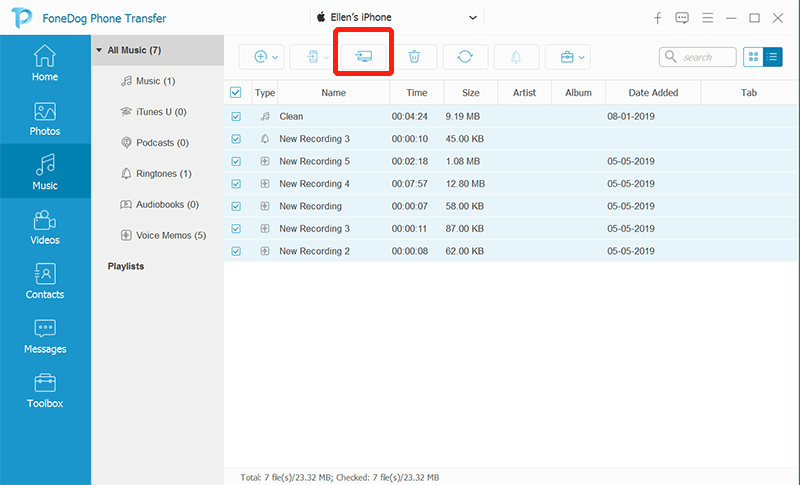
Task: Select Voice Memos (5) category
Action: click(170, 235)
